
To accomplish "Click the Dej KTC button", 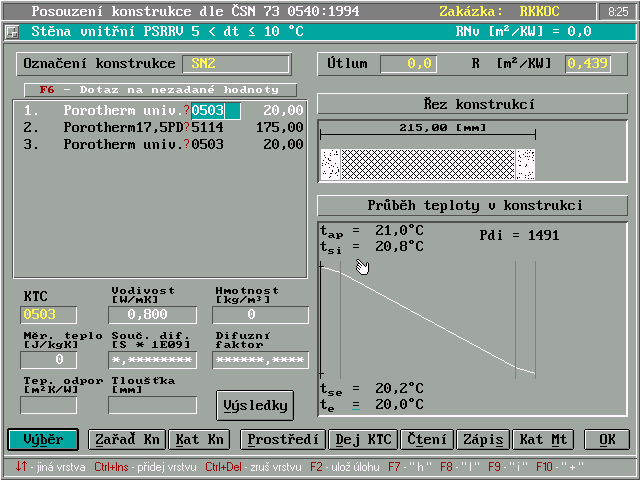I will (364, 439).
